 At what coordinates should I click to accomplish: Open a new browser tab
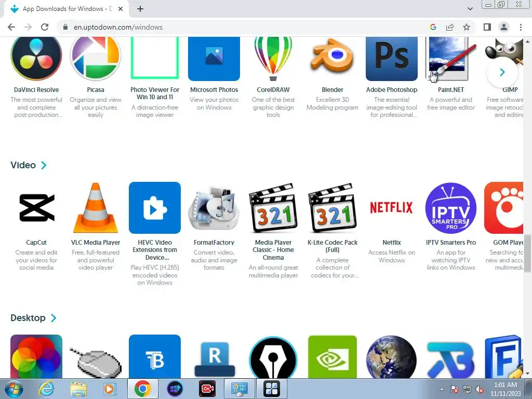tap(140, 9)
